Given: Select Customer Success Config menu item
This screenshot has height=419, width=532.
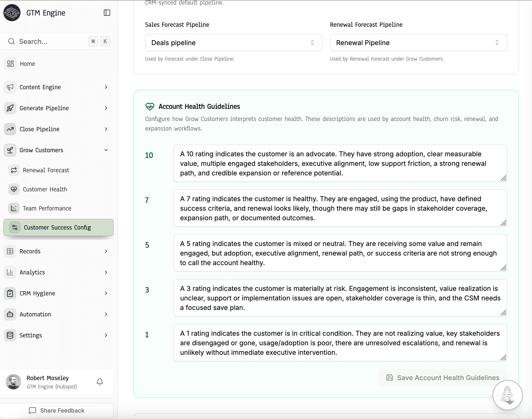Looking at the screenshot, I should pos(59,227).
